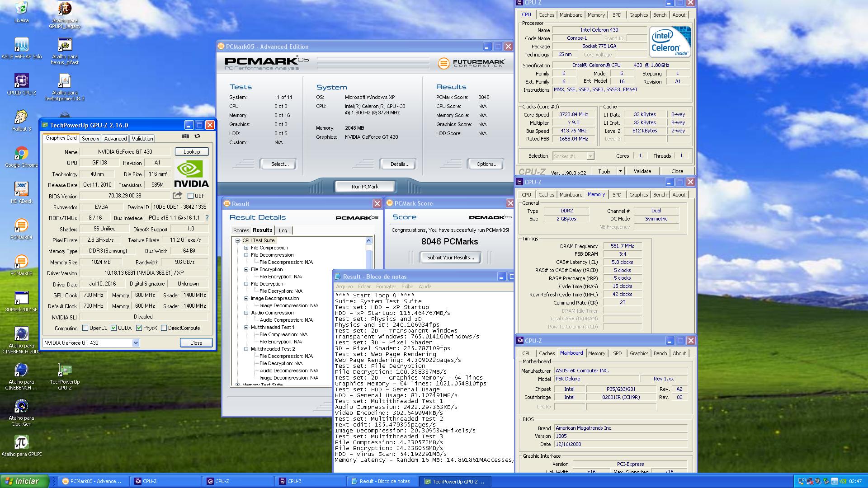868x488 pixels.
Task: Click GPU-Z screenshot camera icon
Action: [x=185, y=136]
